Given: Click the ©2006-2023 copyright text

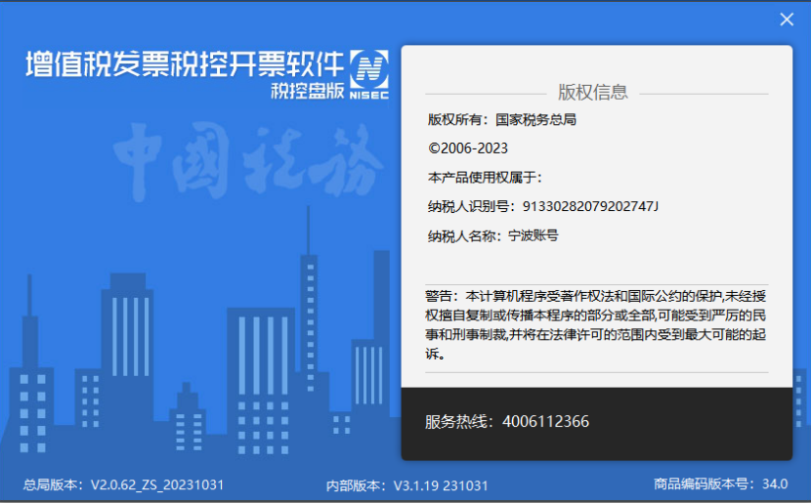Looking at the screenshot, I should pos(468,148).
